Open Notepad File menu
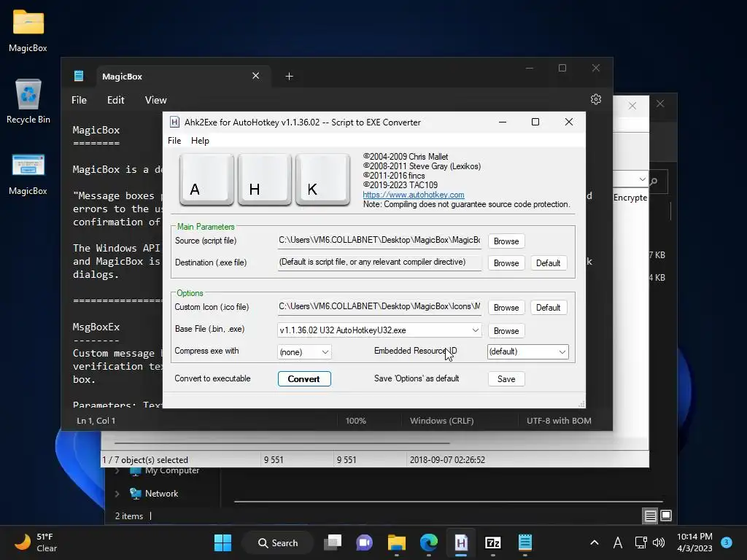747x560 pixels. pos(79,100)
